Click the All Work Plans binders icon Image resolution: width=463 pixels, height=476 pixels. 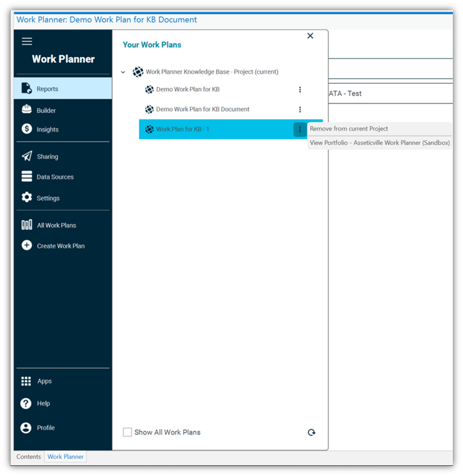27,225
